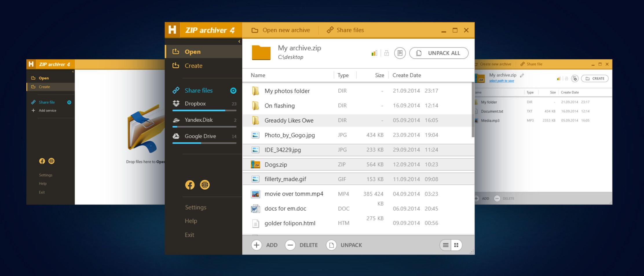Click Share files gear settings icon
This screenshot has width=644, height=276.
[x=233, y=91]
